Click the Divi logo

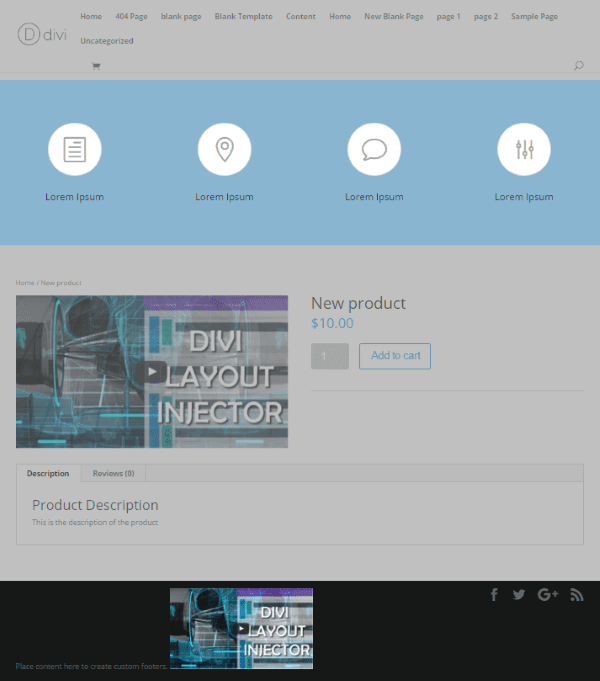click(42, 34)
